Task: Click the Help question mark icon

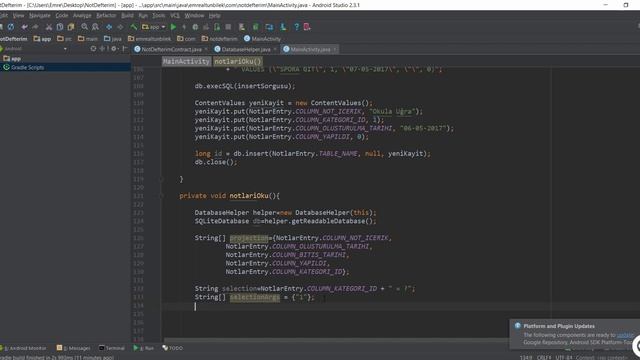Action: pos(296,27)
